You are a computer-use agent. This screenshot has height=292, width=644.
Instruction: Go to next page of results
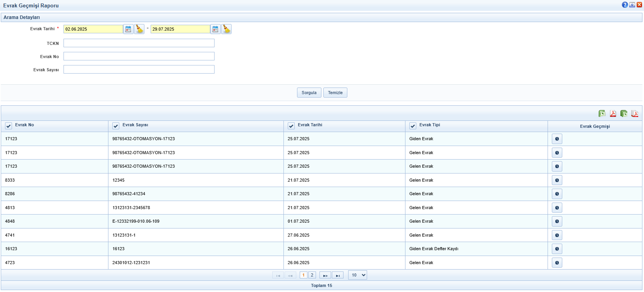tap(325, 275)
